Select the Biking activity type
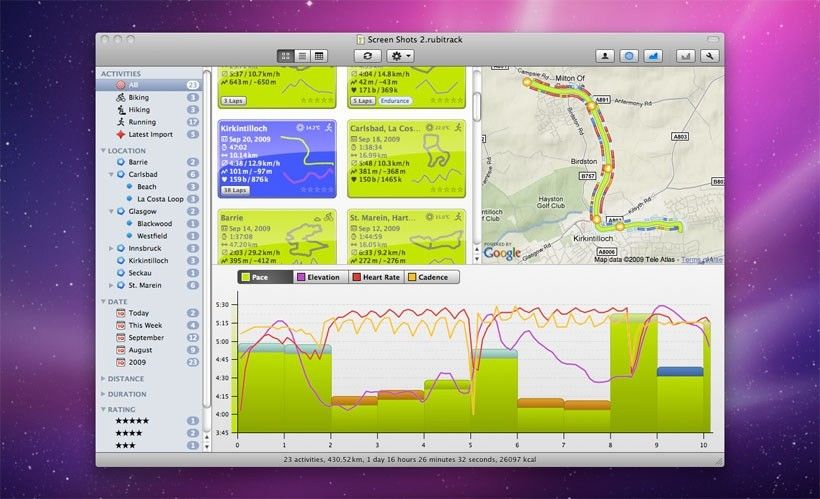Image resolution: width=820 pixels, height=499 pixels. [x=138, y=98]
